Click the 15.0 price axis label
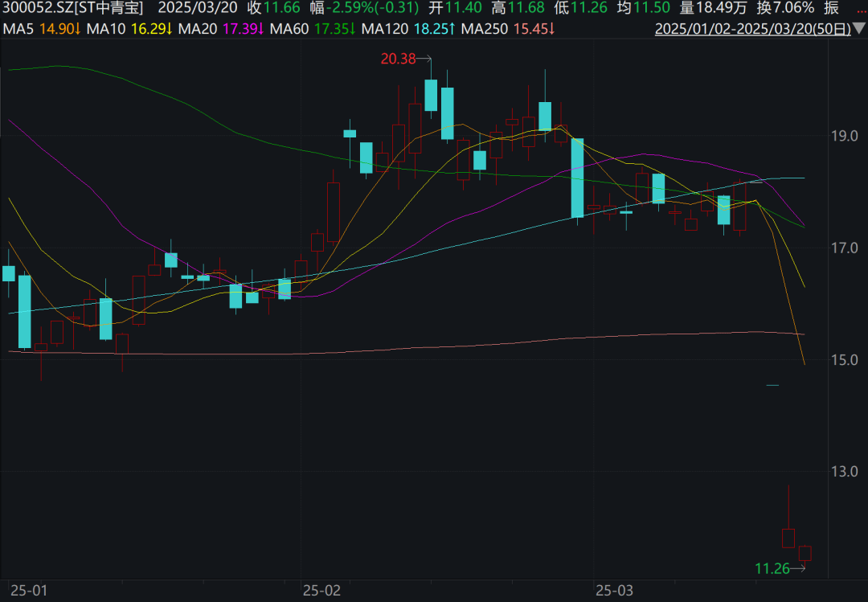Image resolution: width=868 pixels, height=602 pixels. pyautogui.click(x=844, y=360)
